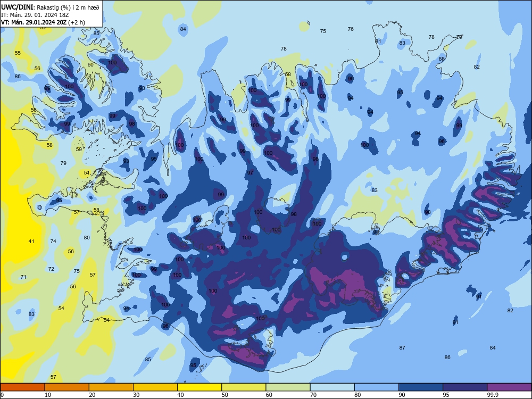Click the light blue 70–80 legend swatch

332,387
